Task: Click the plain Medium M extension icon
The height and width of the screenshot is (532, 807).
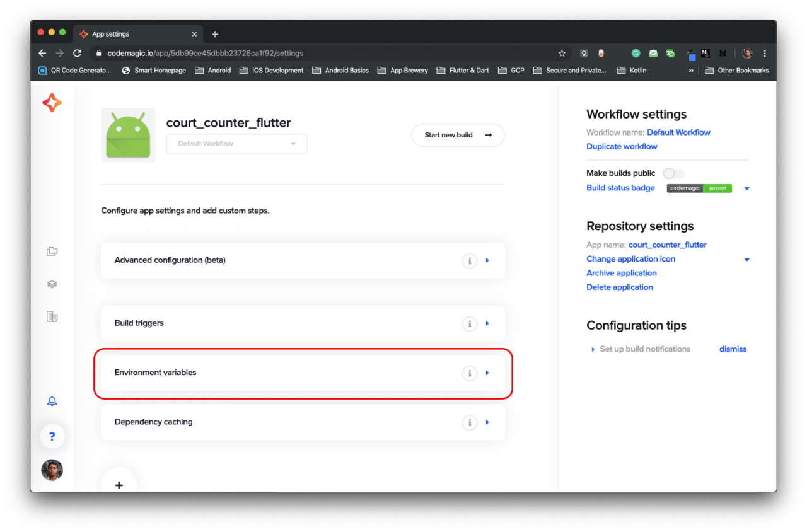Action: (x=723, y=54)
